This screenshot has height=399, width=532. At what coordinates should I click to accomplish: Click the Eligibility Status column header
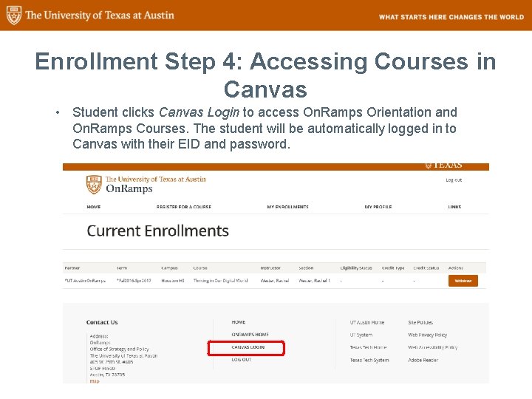point(356,268)
